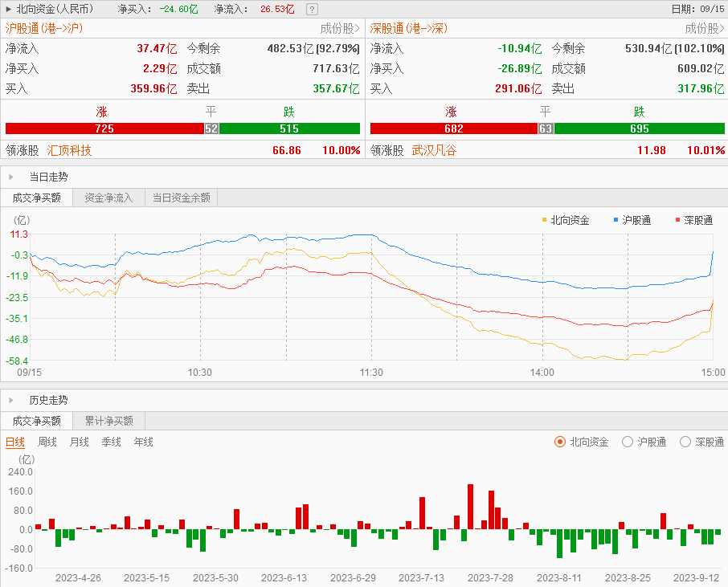Screen dimensions: 728x587
Task: Open 成份股 link for 深股通
Action: coord(705,28)
